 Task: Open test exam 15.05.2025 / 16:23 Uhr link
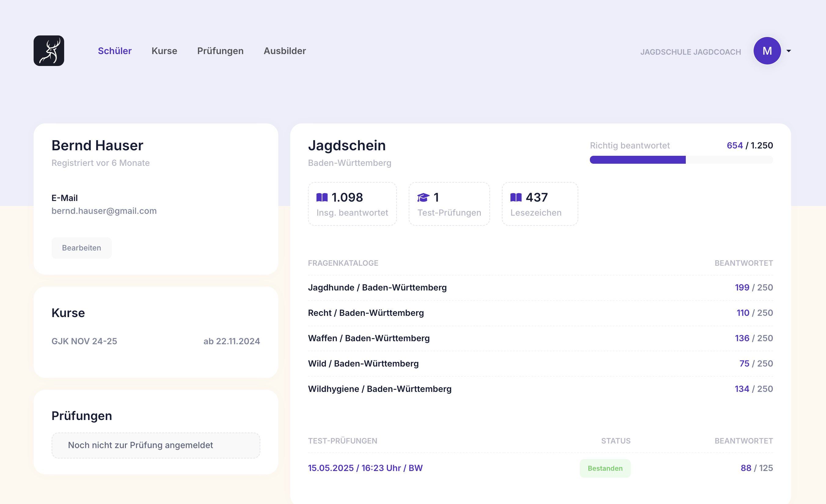point(365,468)
